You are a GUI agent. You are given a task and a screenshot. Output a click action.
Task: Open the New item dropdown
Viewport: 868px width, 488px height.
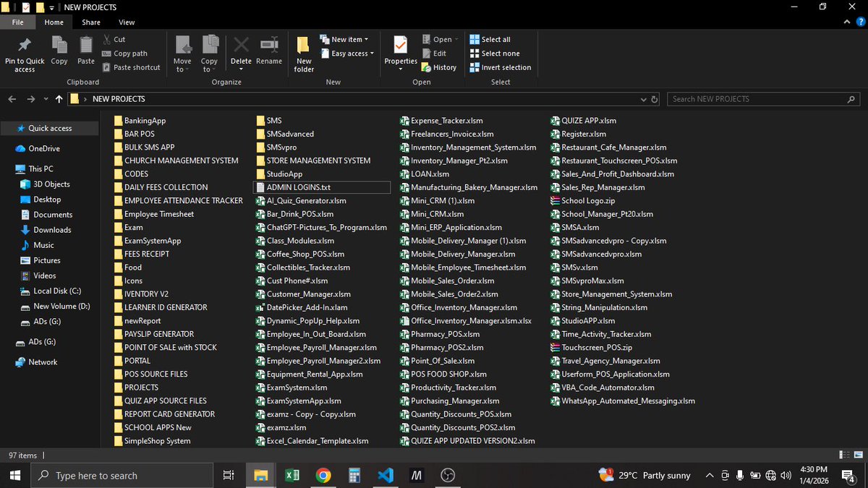[345, 38]
